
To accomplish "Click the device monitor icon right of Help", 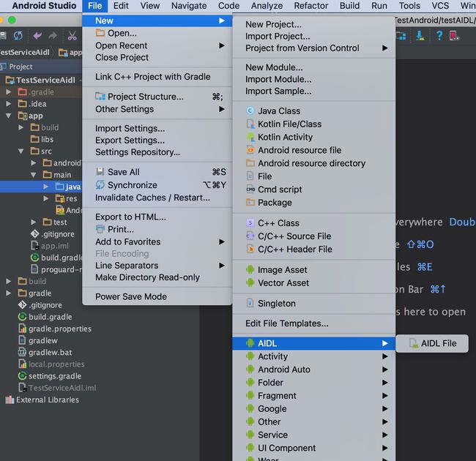I will click(454, 36).
